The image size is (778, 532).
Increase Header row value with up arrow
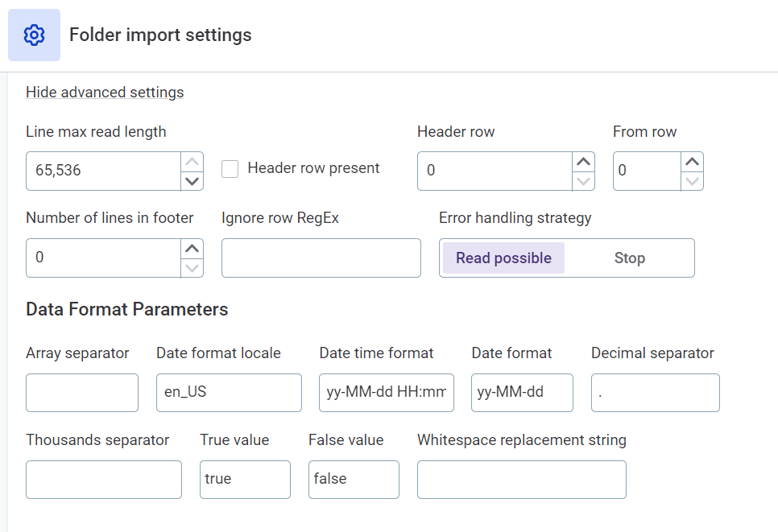584,161
